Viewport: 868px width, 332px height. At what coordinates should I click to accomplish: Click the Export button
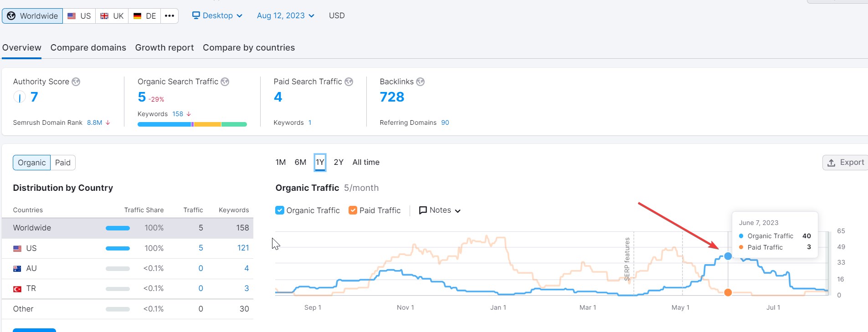pos(846,163)
